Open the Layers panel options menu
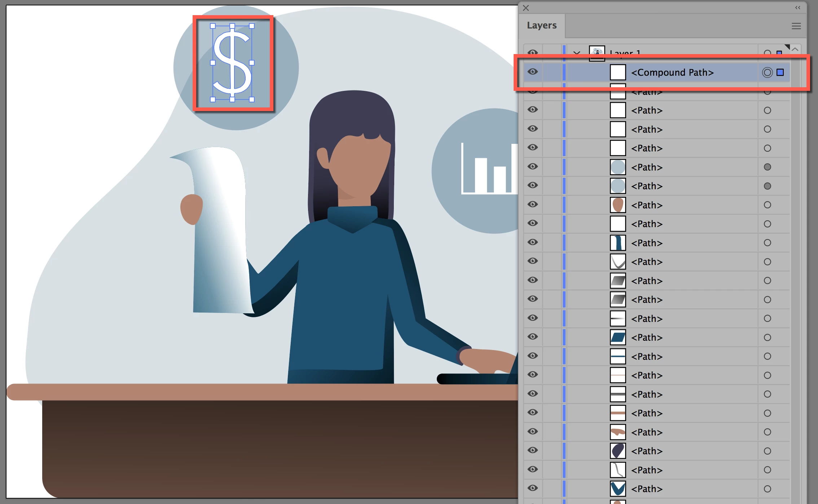 point(796,26)
